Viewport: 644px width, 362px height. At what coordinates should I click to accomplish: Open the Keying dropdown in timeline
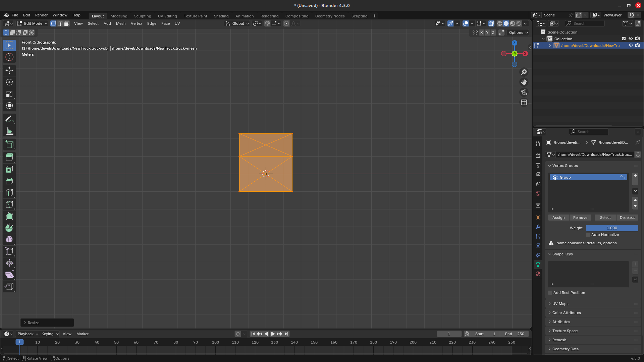[50, 334]
